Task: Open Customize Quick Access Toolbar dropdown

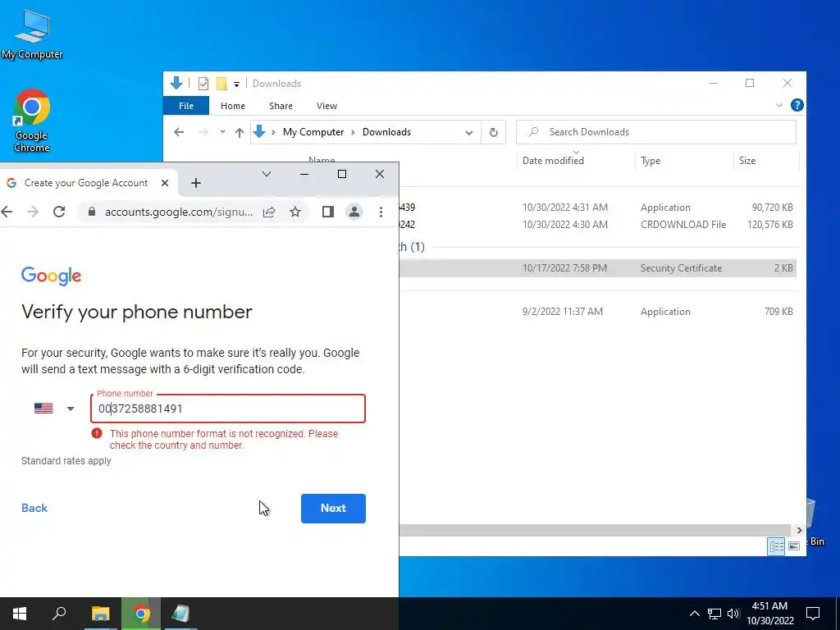Action: click(236, 84)
